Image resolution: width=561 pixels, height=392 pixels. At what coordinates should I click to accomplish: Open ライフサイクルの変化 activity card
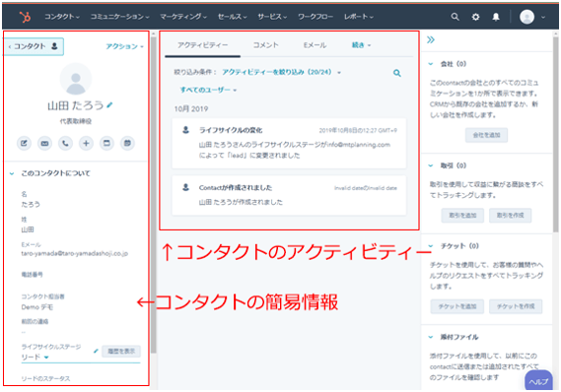(289, 143)
